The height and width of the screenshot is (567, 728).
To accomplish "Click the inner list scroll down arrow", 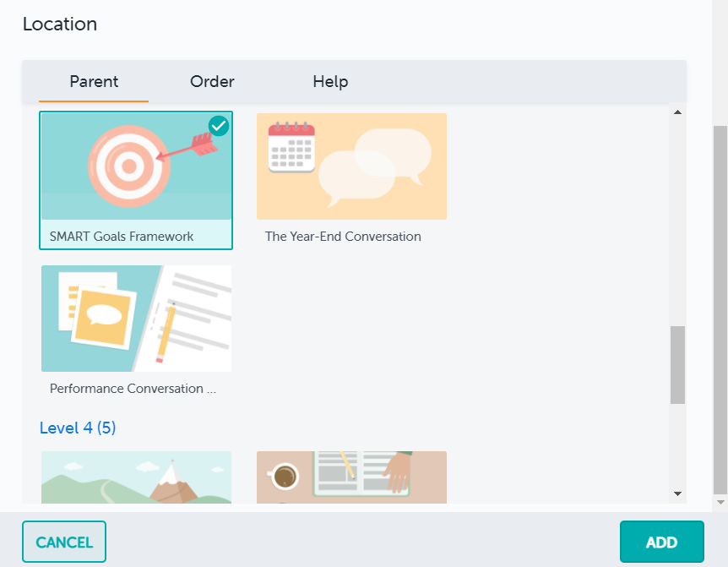I will [677, 493].
